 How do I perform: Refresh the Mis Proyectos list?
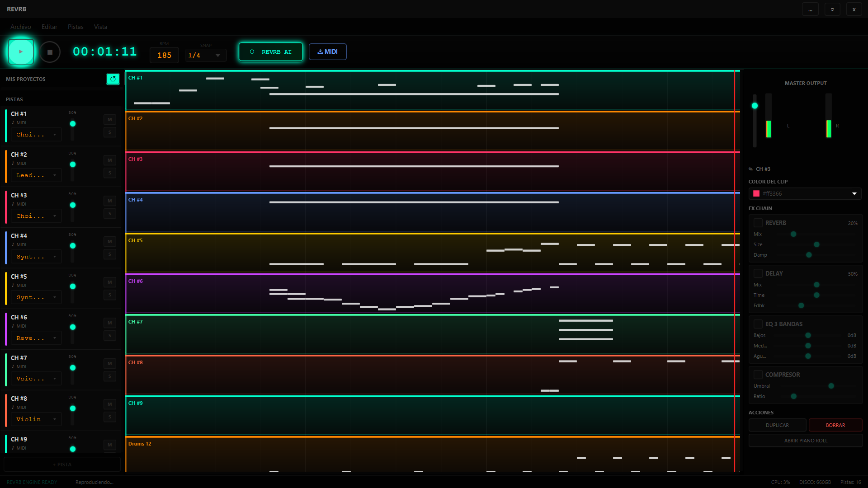[x=113, y=79]
